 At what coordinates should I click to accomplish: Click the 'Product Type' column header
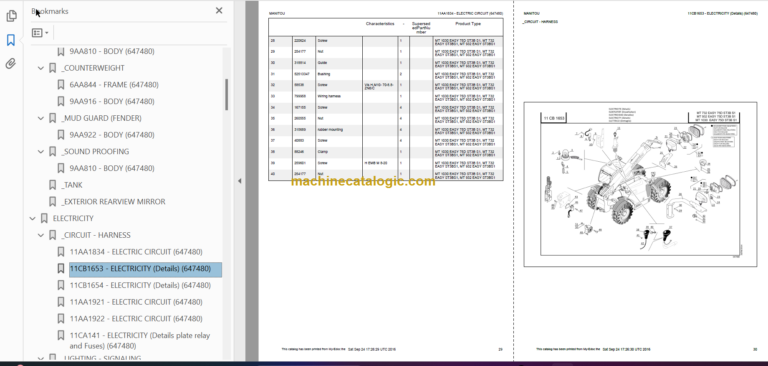[468, 24]
